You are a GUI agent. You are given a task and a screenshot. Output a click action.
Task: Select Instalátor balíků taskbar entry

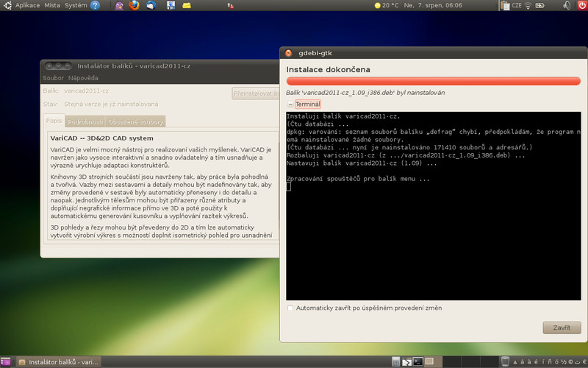[x=59, y=362]
